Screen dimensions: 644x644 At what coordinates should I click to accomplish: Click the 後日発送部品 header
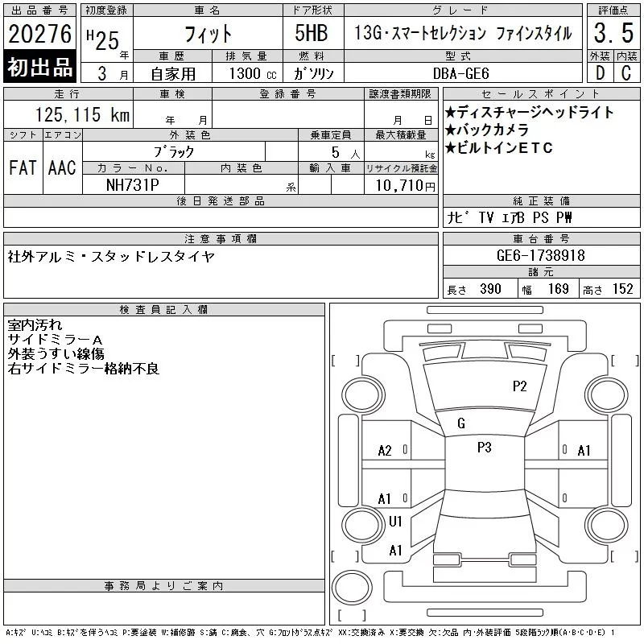pos(221,200)
